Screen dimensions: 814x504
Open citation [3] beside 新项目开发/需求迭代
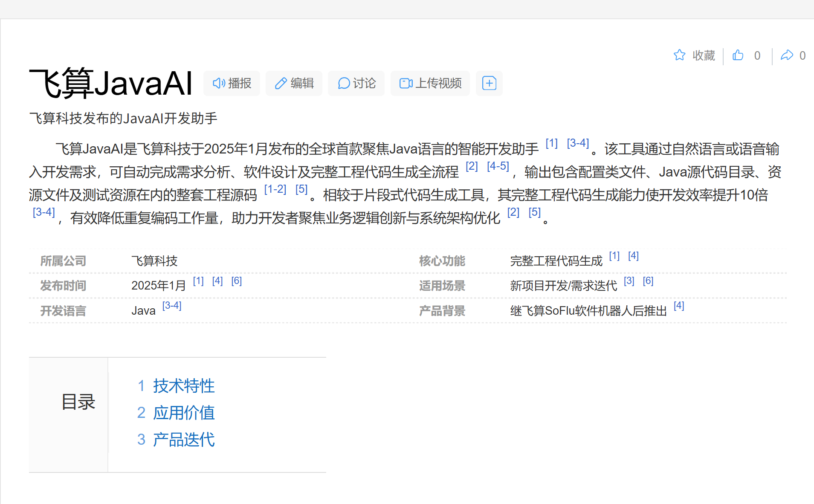pos(629,281)
